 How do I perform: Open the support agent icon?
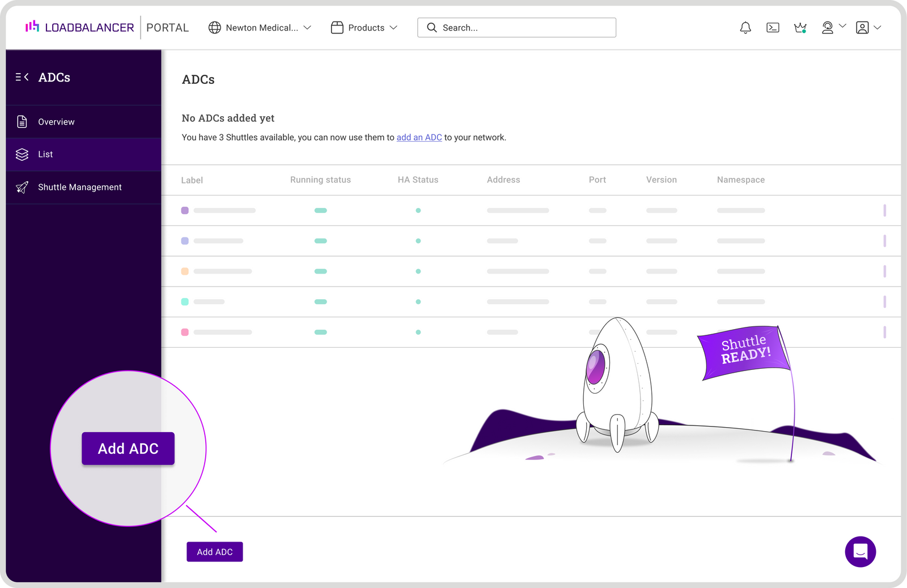827,27
